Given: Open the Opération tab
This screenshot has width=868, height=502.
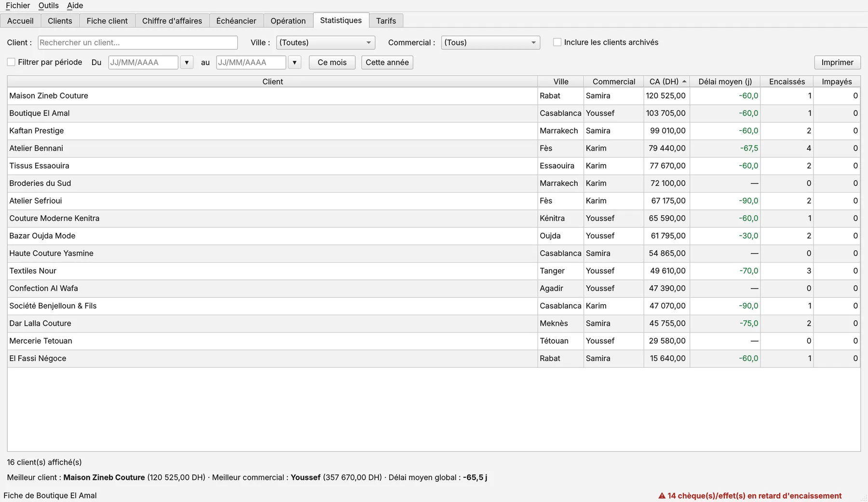Looking at the screenshot, I should coord(288,21).
